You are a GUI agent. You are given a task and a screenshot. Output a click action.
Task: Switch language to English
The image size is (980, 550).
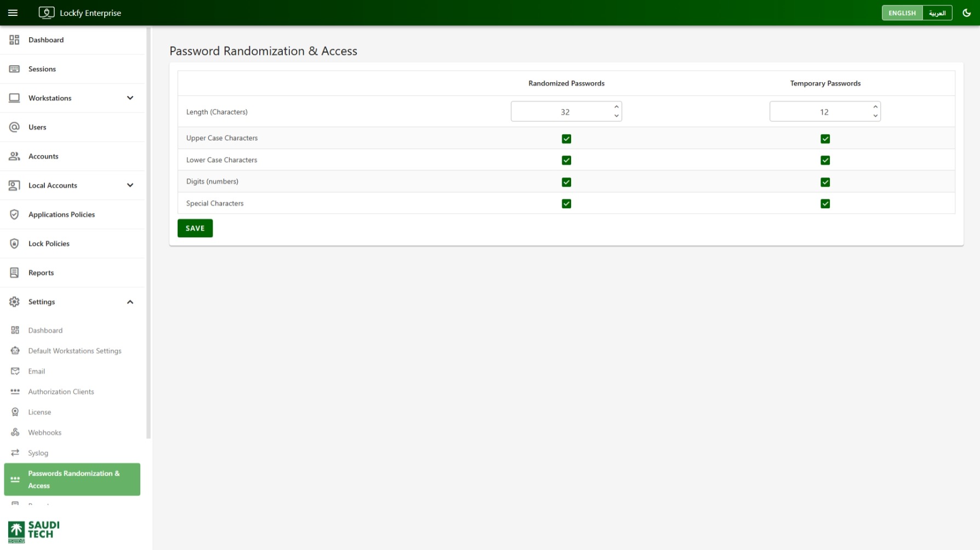click(x=902, y=13)
